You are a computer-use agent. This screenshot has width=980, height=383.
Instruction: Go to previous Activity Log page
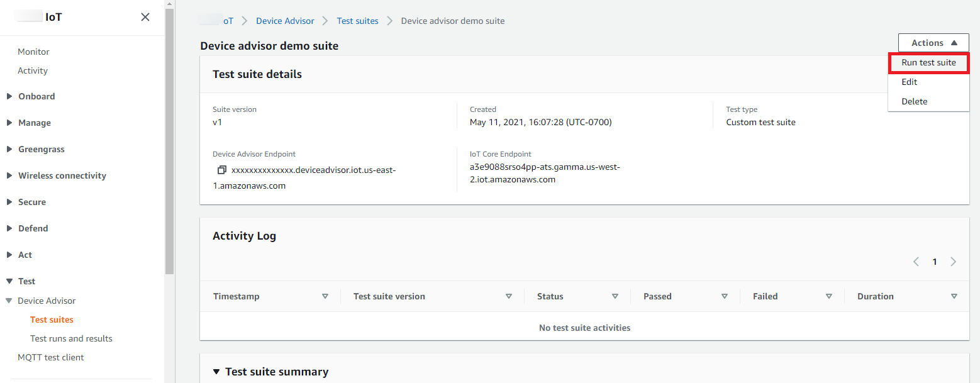coord(916,262)
